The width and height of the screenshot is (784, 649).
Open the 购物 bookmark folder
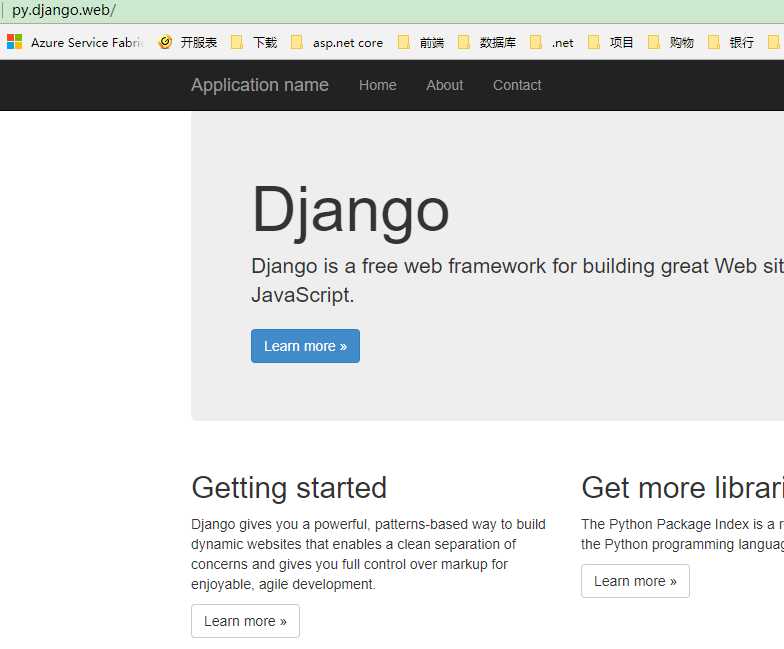pyautogui.click(x=670, y=42)
